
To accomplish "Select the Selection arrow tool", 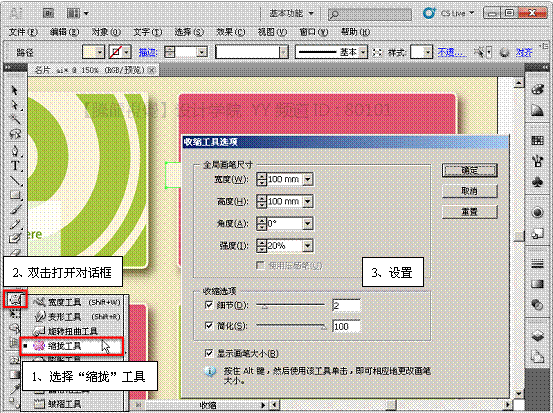I will pyautogui.click(x=14, y=90).
